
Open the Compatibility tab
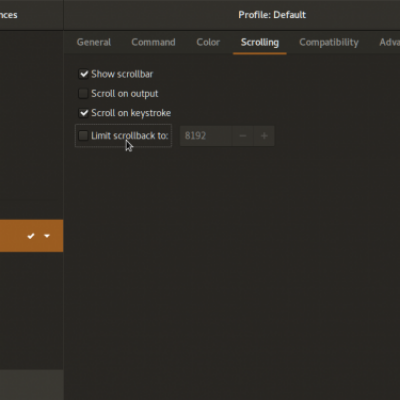329,42
